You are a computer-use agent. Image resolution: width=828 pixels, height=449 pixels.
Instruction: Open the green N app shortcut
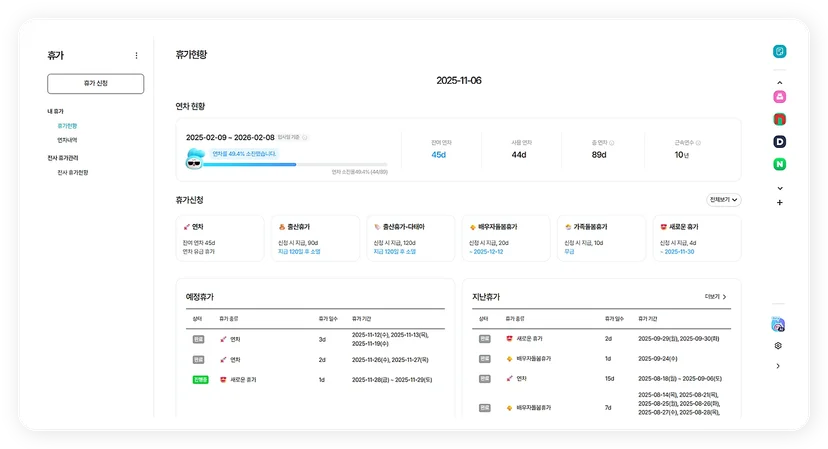coord(779,164)
